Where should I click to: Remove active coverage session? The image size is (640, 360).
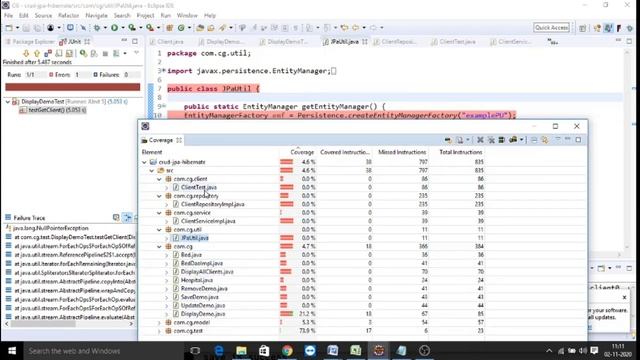point(480,140)
